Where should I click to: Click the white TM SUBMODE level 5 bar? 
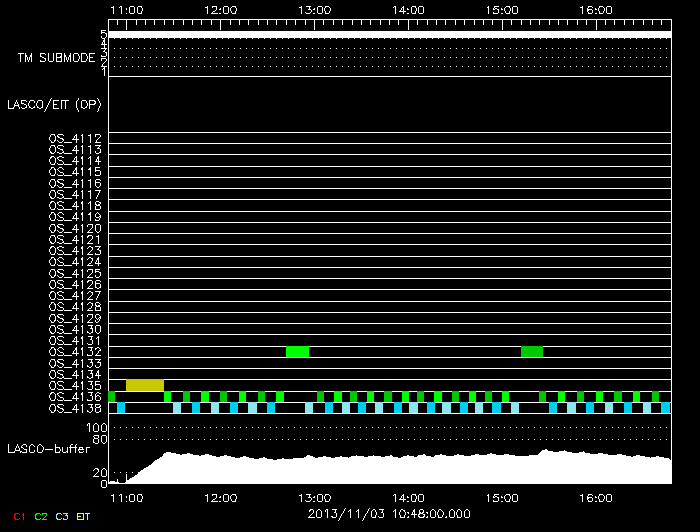pyautogui.click(x=388, y=35)
